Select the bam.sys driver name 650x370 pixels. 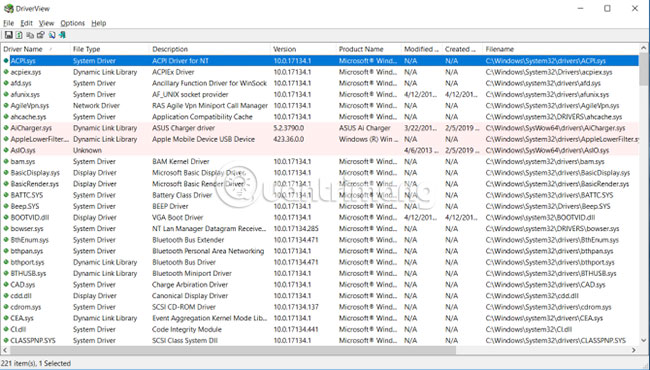(x=23, y=161)
